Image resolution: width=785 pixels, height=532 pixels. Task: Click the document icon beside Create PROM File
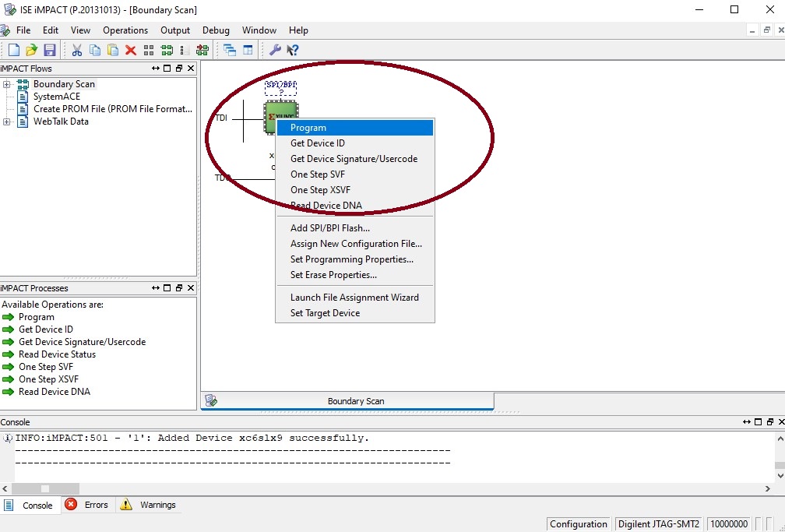tap(23, 109)
